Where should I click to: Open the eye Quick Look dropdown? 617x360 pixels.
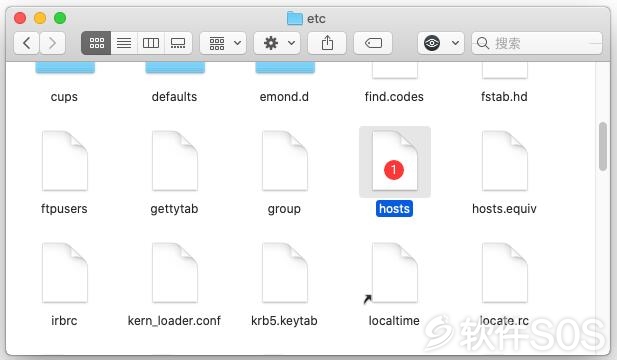441,43
